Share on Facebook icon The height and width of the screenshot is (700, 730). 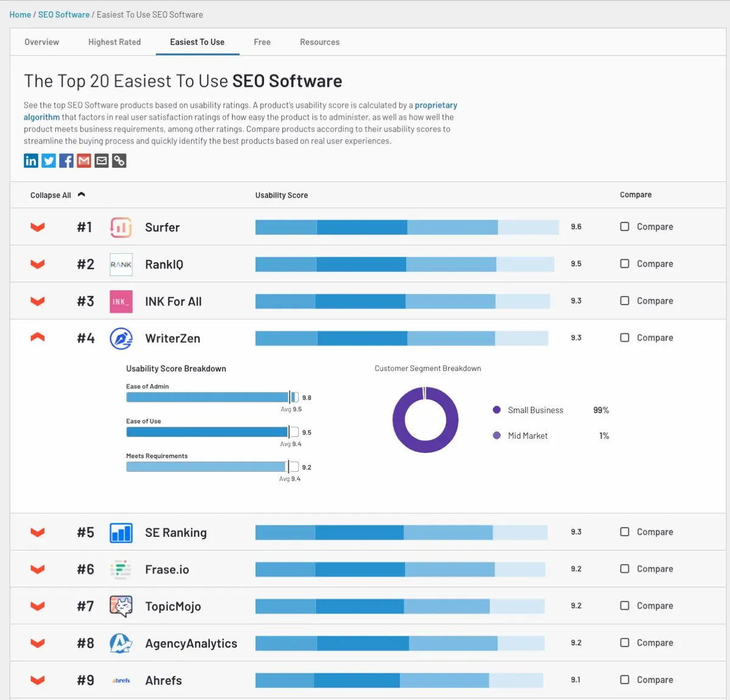click(66, 161)
